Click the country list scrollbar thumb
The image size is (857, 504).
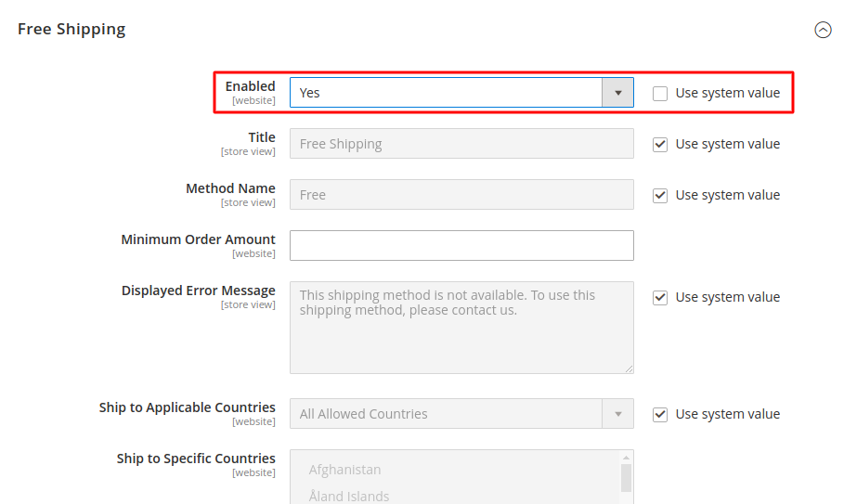tap(627, 478)
